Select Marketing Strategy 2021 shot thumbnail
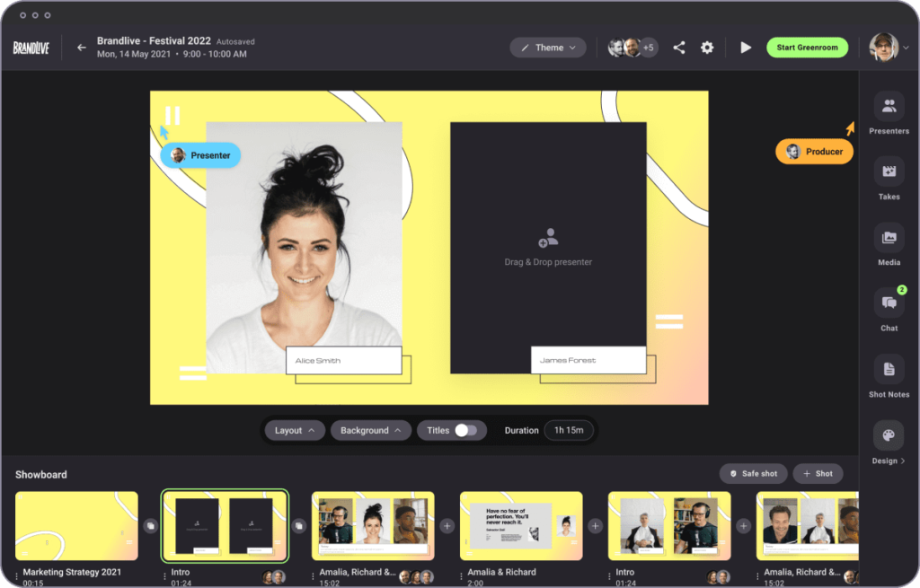The height and width of the screenshot is (588, 920). coord(77,526)
